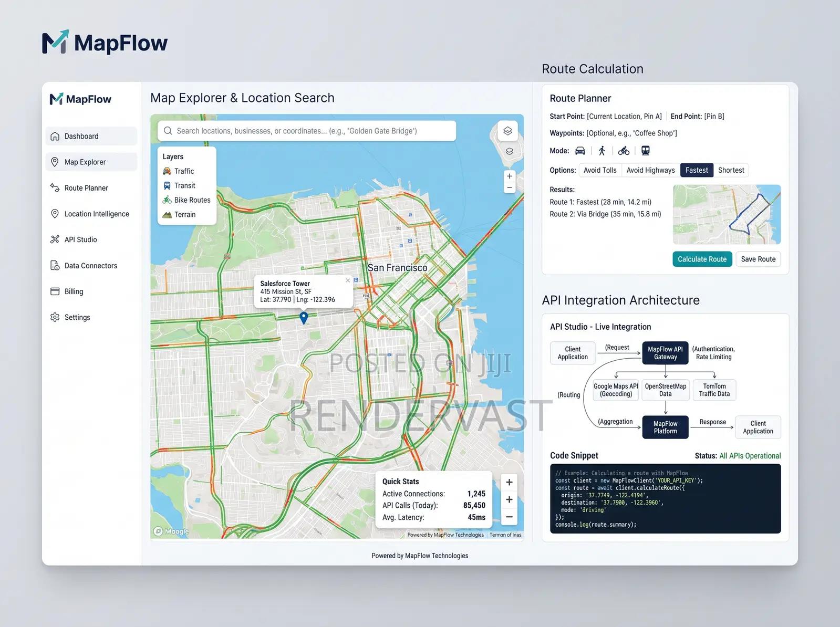Choose the walking mode icon
840x627 pixels.
point(602,151)
